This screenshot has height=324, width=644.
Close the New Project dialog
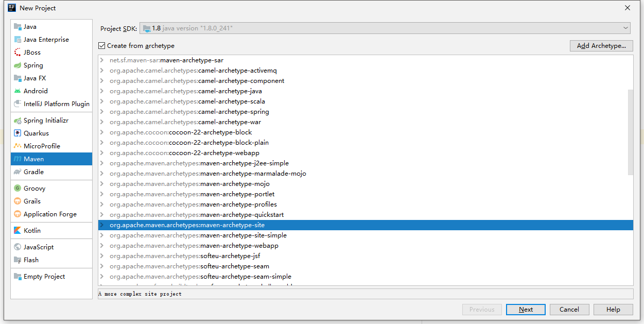(628, 8)
